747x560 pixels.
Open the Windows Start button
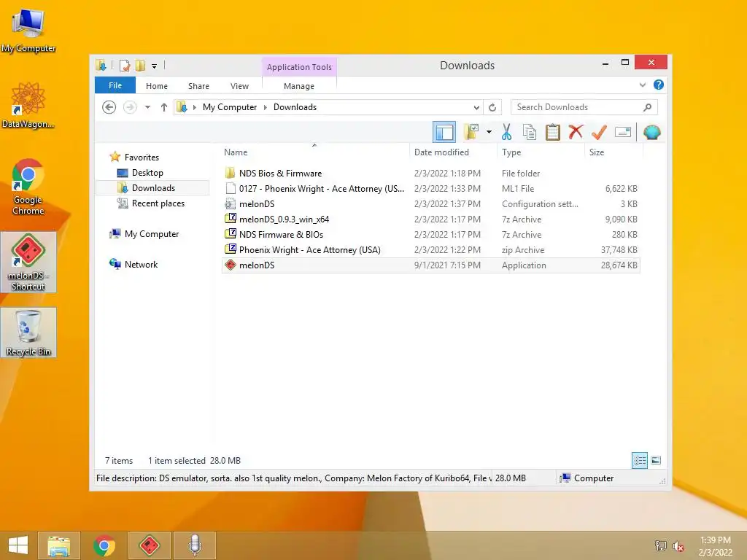[x=18, y=545]
